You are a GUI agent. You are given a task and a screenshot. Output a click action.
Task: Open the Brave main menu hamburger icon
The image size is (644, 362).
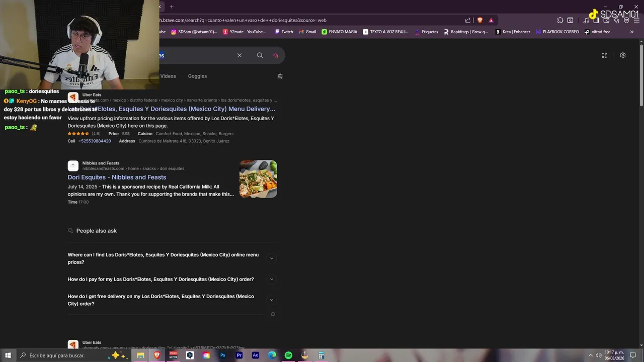636,20
